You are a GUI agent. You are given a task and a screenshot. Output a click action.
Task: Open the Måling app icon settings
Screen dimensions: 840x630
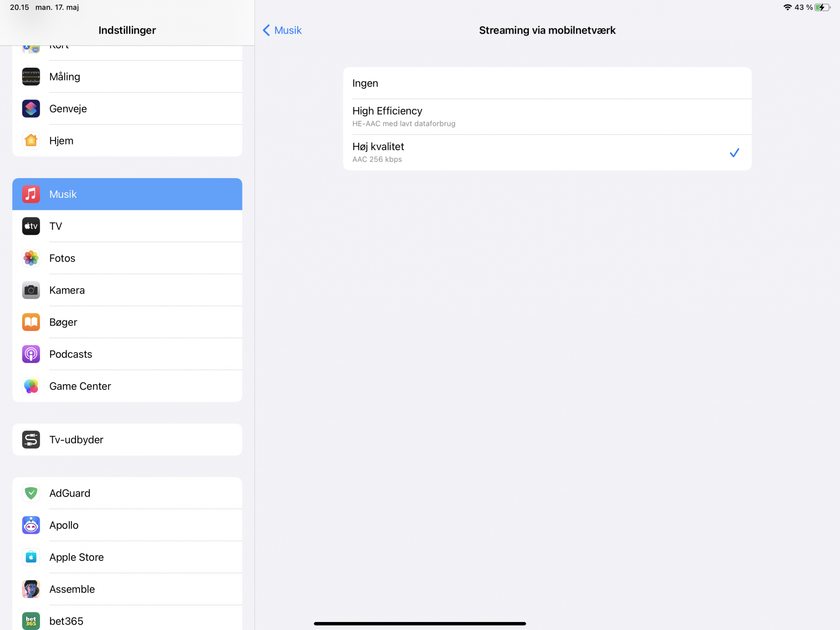(x=31, y=76)
